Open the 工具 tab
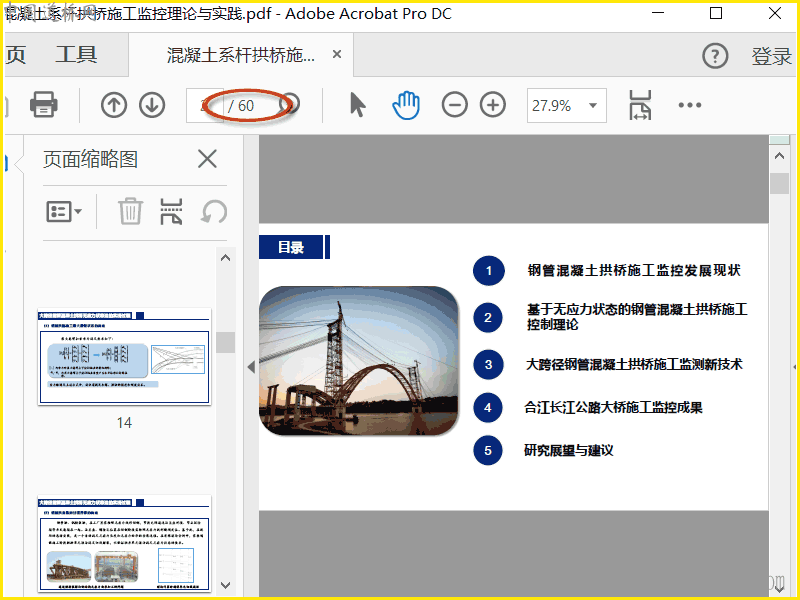The height and width of the screenshot is (600, 800). coord(76,55)
